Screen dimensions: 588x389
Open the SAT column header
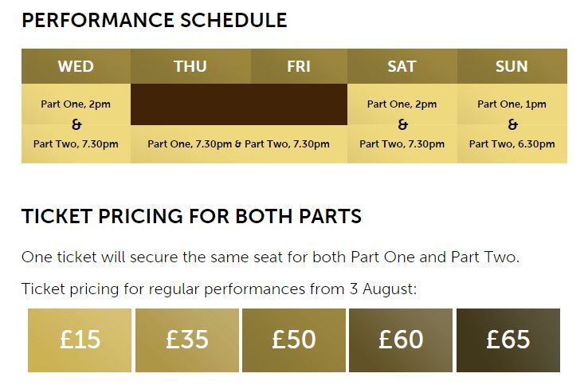(x=402, y=66)
